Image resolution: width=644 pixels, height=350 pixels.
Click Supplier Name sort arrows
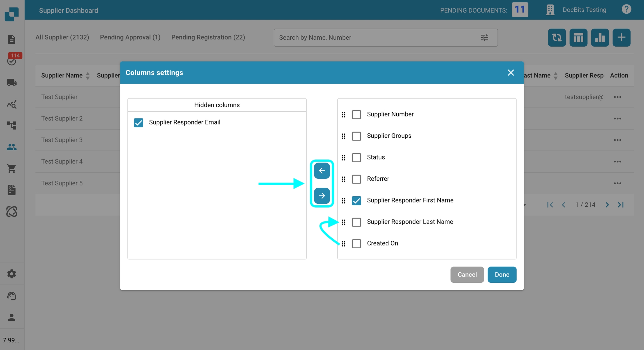88,76
